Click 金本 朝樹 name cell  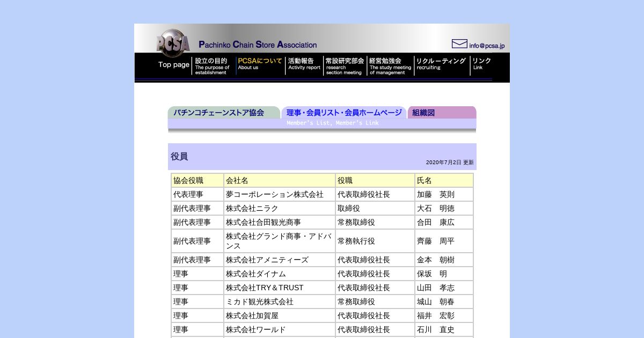[444, 260]
